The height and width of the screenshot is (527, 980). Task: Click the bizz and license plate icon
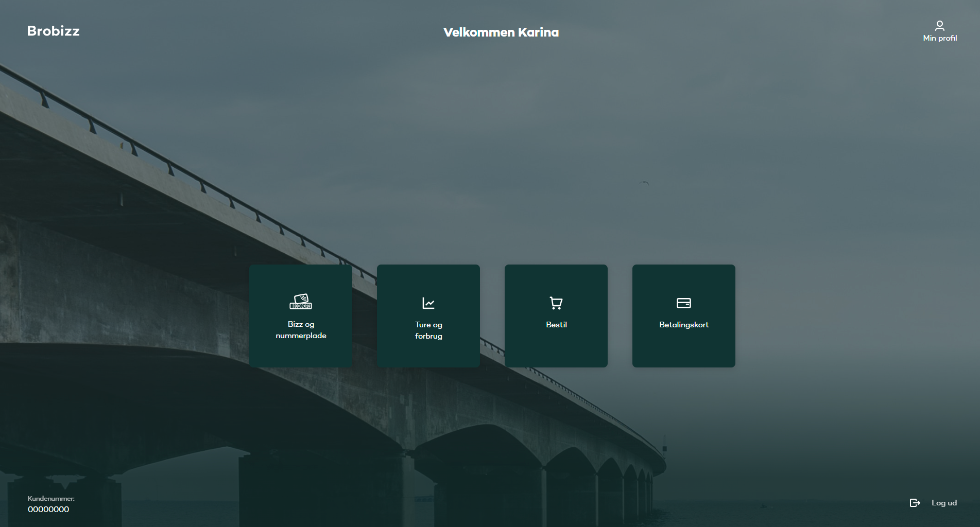tap(301, 302)
